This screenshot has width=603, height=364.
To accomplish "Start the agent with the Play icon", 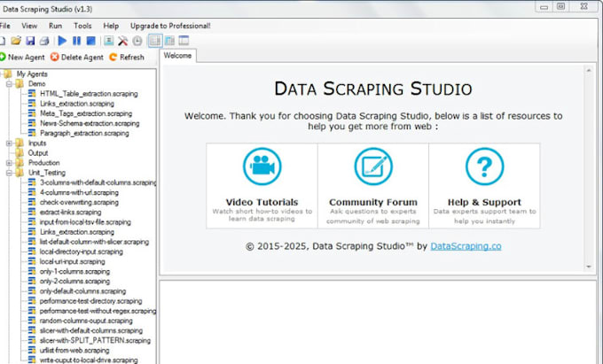I will [x=62, y=41].
